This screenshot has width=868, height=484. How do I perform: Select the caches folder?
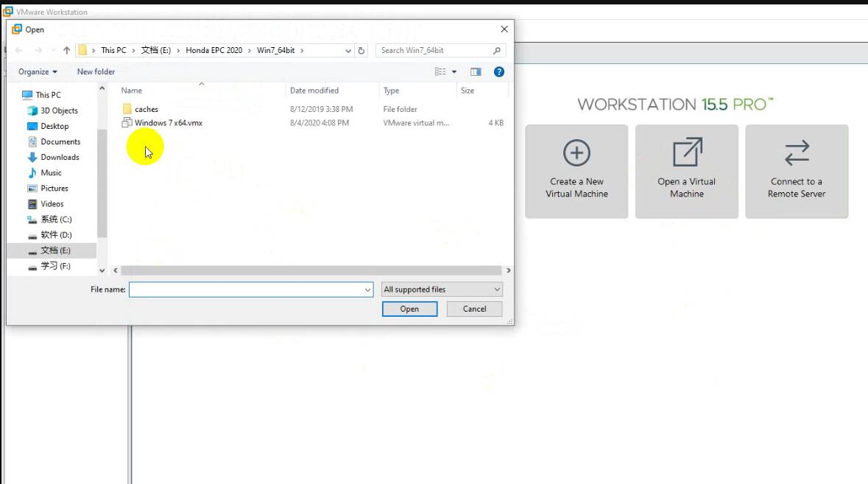click(147, 109)
